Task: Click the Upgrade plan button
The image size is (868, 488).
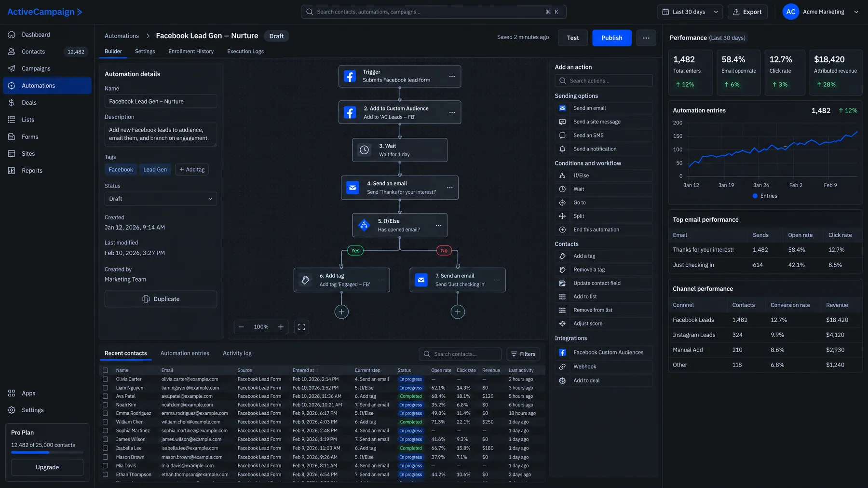Action: (47, 467)
